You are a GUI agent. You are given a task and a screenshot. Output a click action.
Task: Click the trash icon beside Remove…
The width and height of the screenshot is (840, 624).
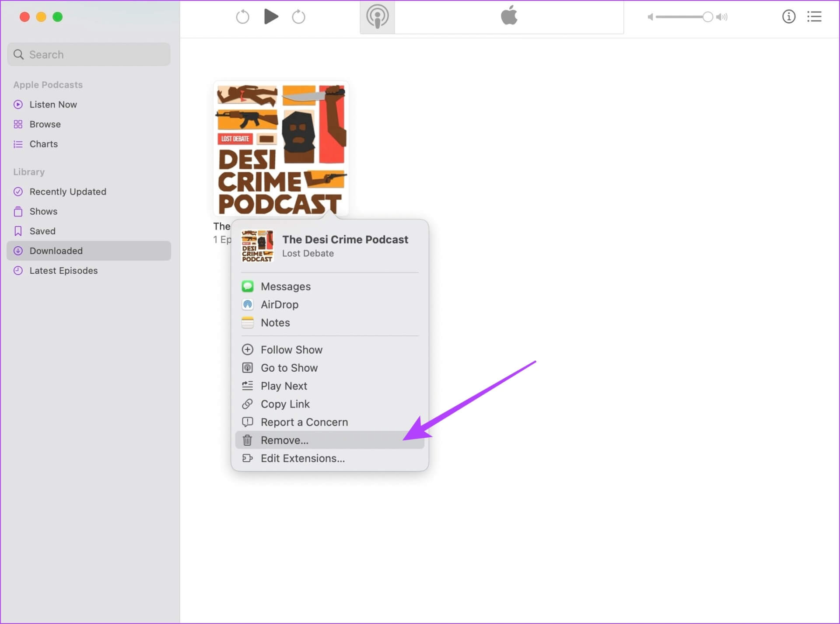pyautogui.click(x=248, y=440)
